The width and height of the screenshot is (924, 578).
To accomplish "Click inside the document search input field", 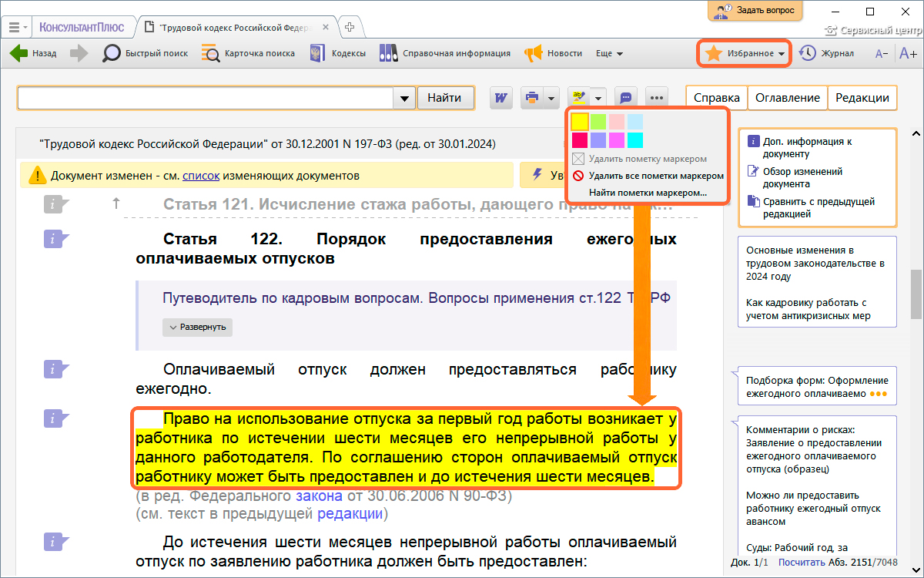I will point(206,98).
